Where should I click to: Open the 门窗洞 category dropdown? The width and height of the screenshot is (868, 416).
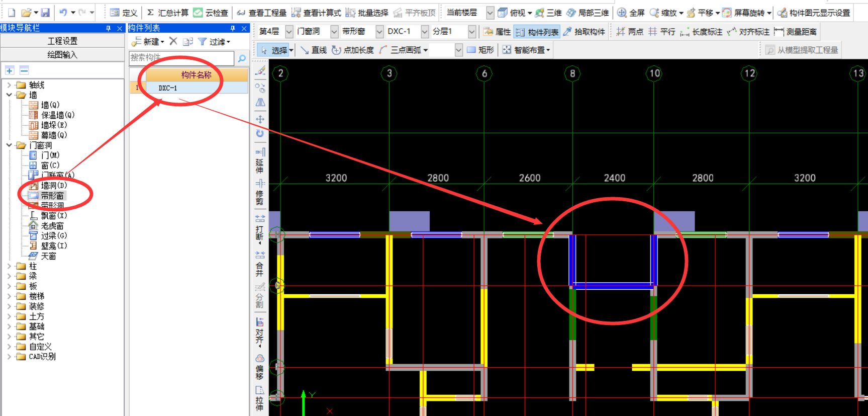[334, 32]
